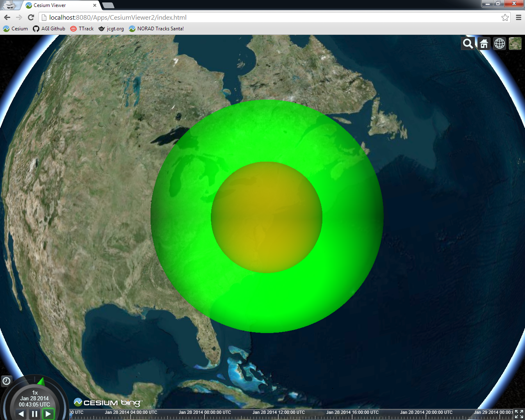Open the NORAD Tracks Santa! bookmark
The image size is (525, 420).
click(156, 29)
